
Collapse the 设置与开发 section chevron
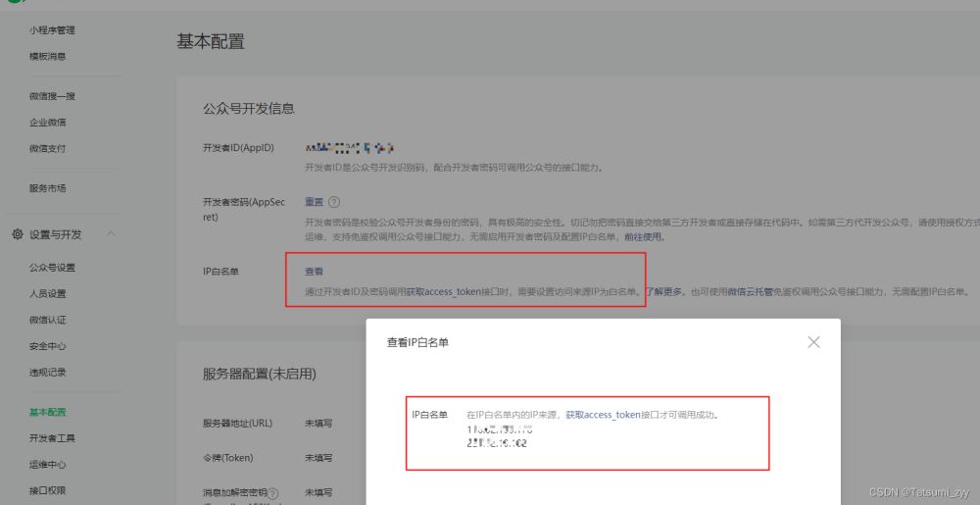tap(110, 234)
